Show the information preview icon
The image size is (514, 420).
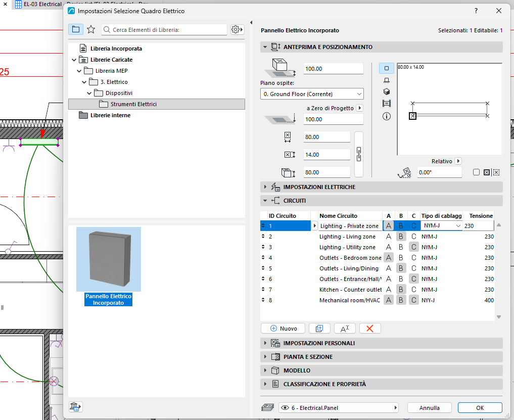tap(387, 116)
